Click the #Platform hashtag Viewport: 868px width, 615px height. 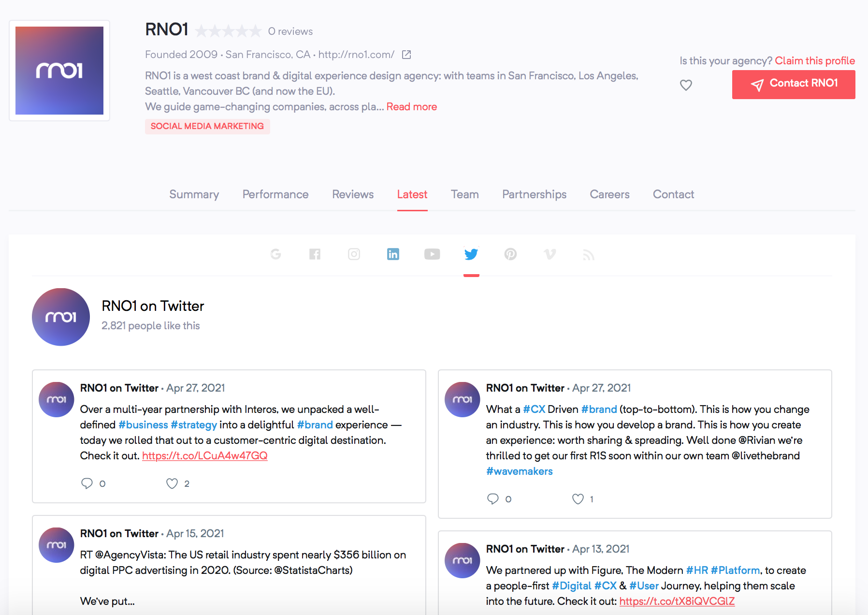[735, 571]
